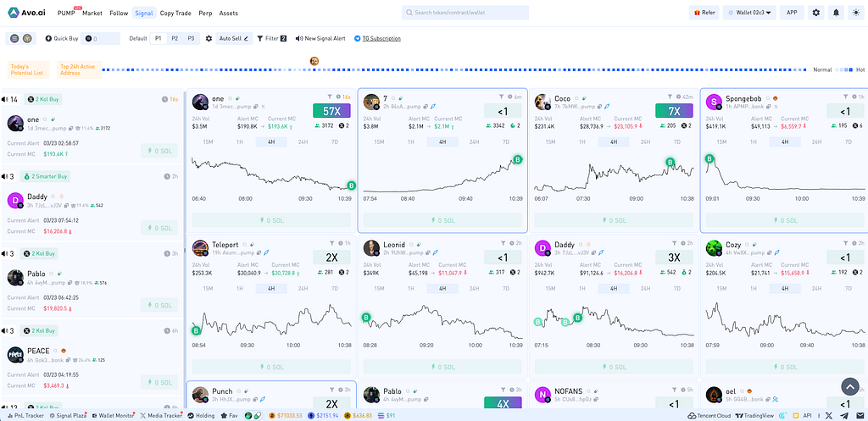Select 7D timeframe on the Teleport card
Screen dimensions: 868x421
click(x=334, y=288)
